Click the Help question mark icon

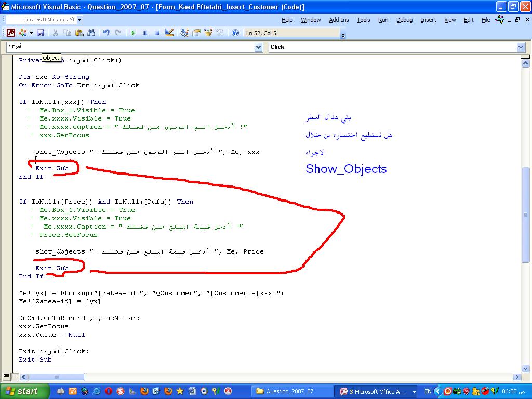(235, 33)
